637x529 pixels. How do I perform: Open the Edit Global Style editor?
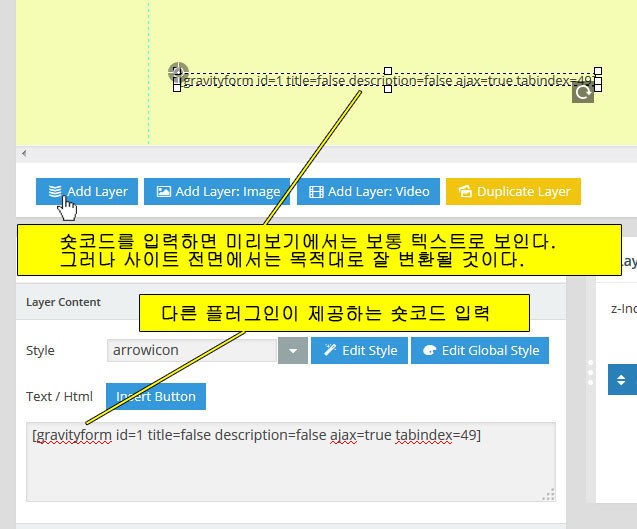pyautogui.click(x=479, y=351)
